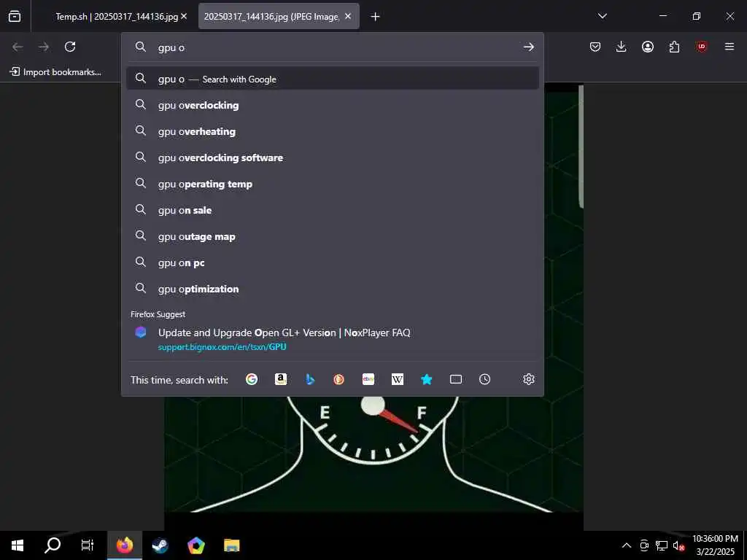Close the Temp.sh tab
Viewport: 747px width, 560px height.
click(184, 16)
